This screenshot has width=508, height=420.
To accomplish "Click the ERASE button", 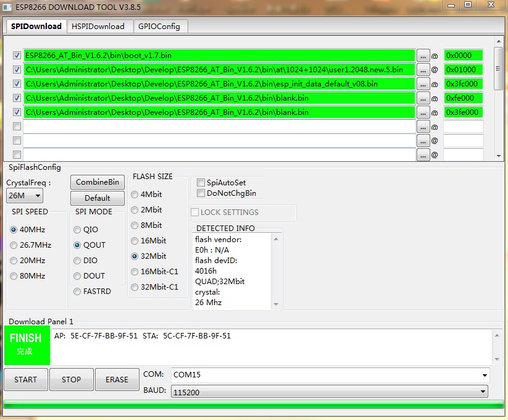I will tap(117, 379).
